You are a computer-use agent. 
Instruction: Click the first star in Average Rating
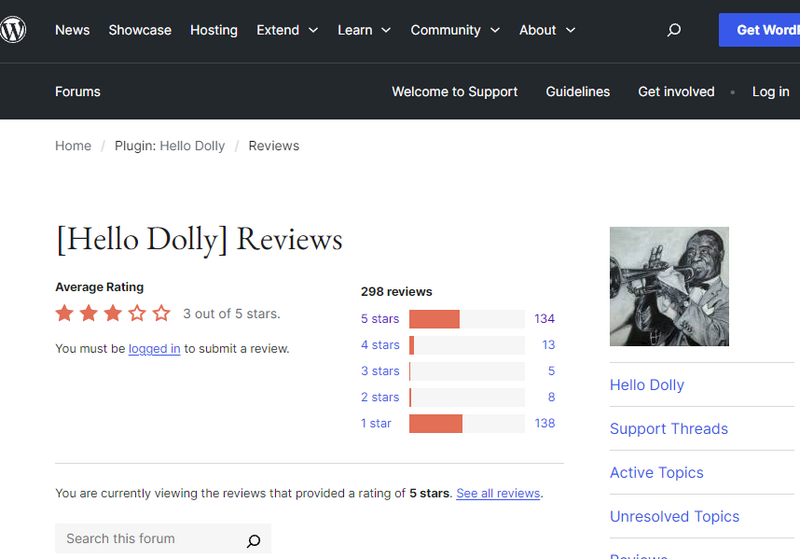pos(64,313)
